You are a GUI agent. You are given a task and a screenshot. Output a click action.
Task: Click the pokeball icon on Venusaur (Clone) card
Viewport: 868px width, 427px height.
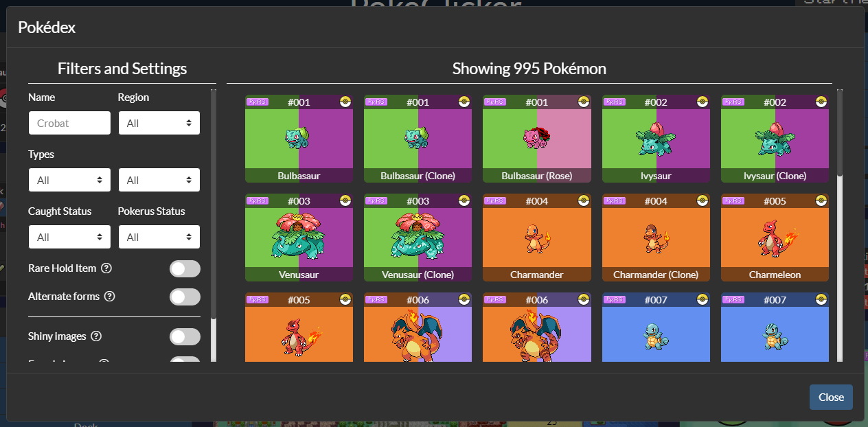464,200
